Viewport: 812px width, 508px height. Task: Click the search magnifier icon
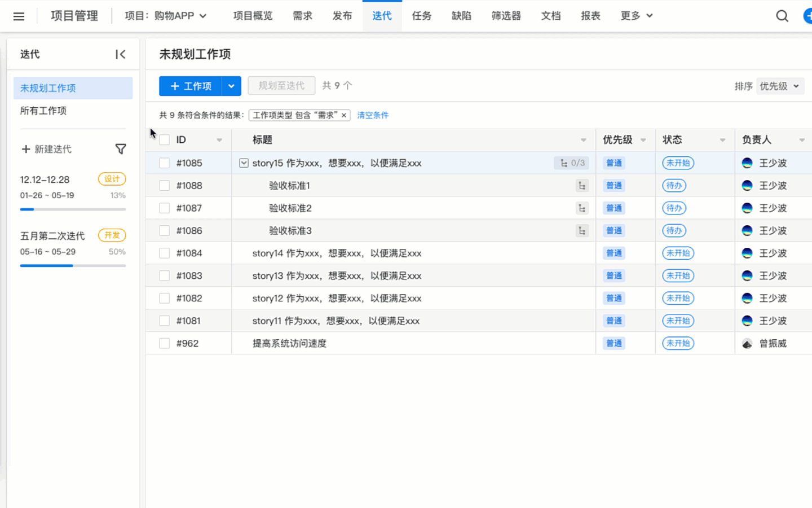click(x=782, y=16)
